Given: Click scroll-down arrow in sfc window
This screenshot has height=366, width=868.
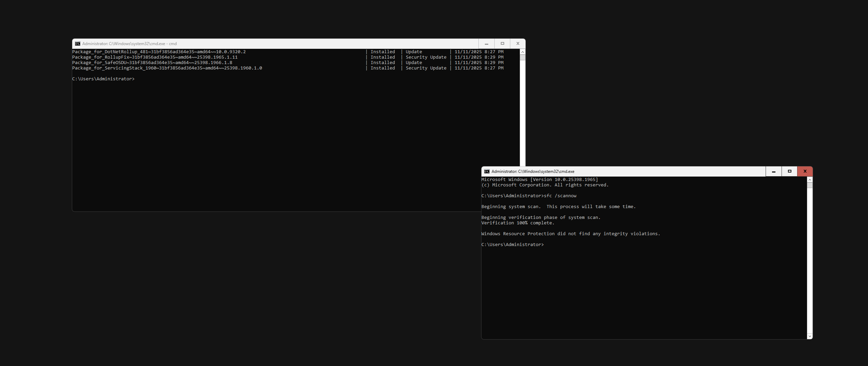Looking at the screenshot, I should (810, 336).
